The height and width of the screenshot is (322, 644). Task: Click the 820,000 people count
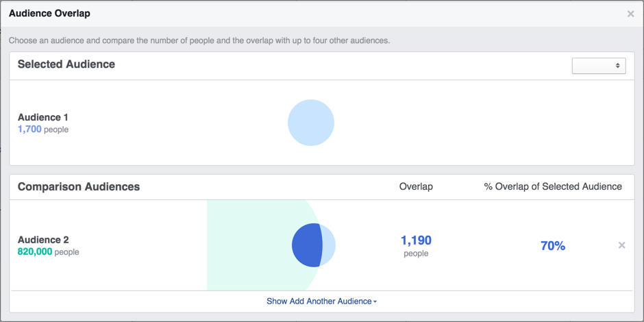coord(49,251)
